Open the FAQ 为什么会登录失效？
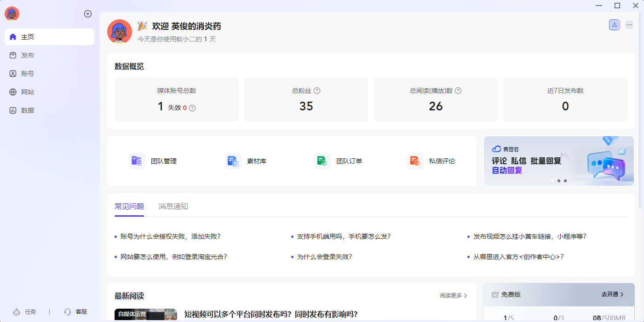 tap(324, 257)
